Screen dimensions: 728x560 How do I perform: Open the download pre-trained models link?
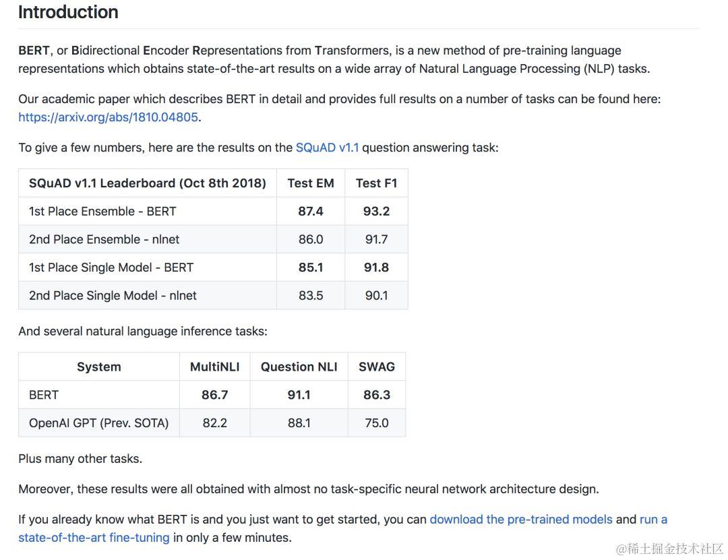coord(521,519)
